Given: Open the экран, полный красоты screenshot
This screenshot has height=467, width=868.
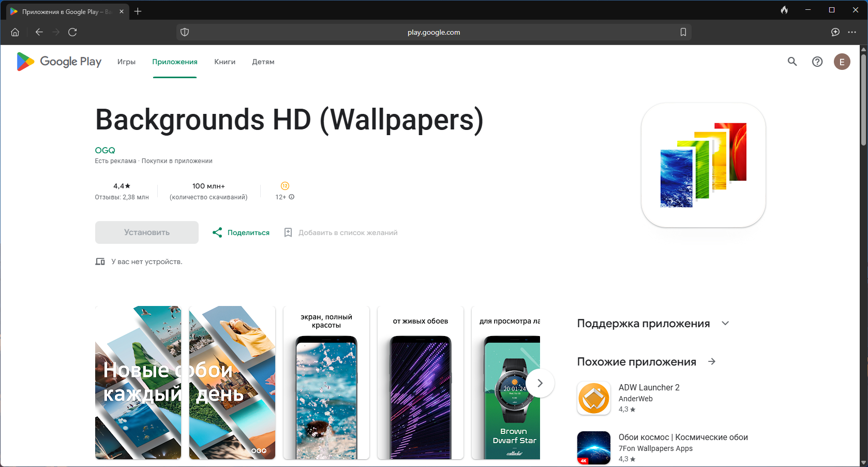Looking at the screenshot, I should pyautogui.click(x=326, y=383).
